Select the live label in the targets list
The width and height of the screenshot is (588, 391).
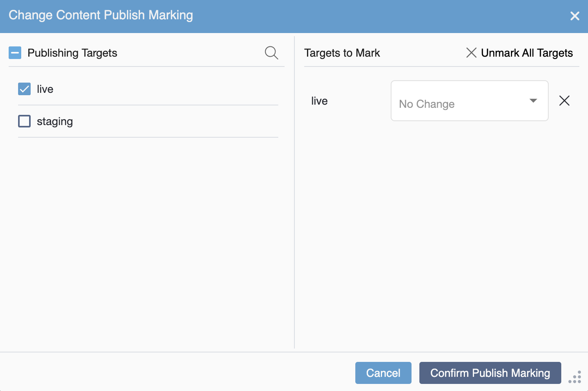[x=45, y=89]
